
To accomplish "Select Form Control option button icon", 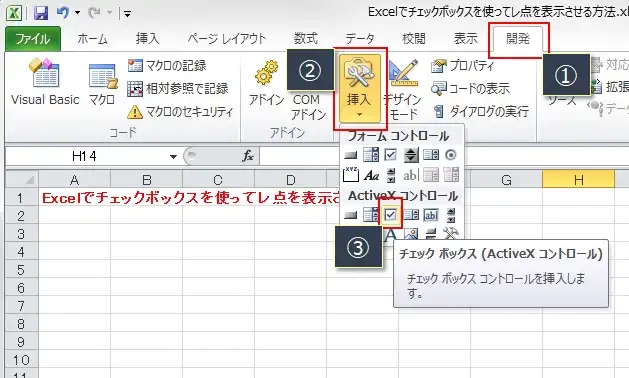I will 451,155.
